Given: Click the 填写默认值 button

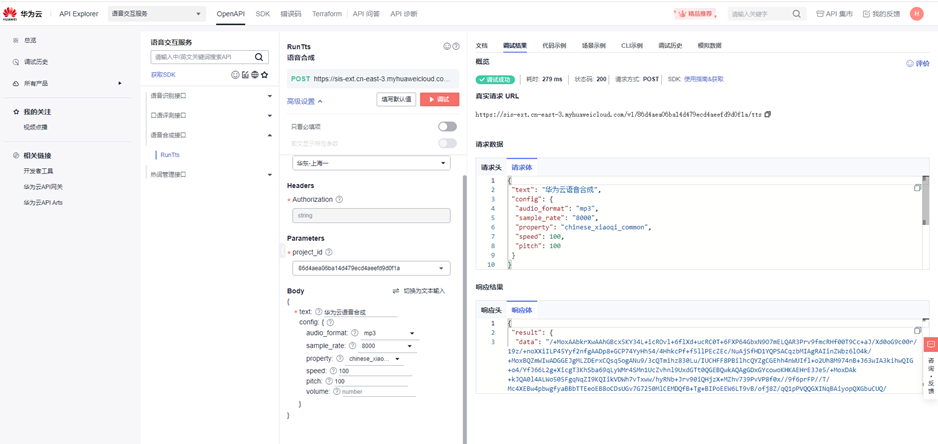Looking at the screenshot, I should 397,99.
